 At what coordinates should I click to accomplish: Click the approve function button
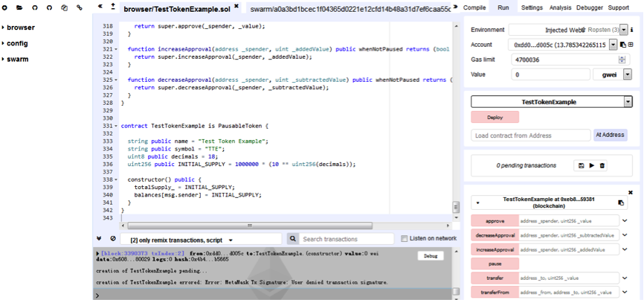pyautogui.click(x=495, y=220)
